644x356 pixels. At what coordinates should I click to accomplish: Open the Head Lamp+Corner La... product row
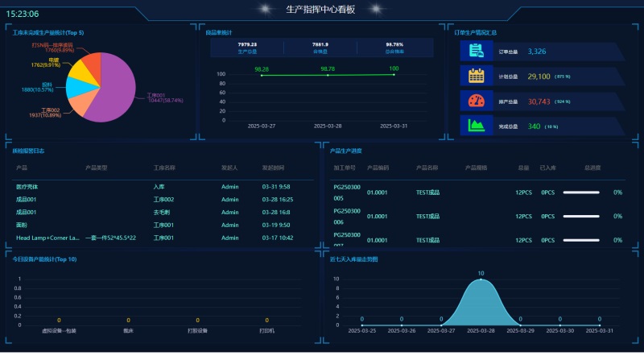[48, 238]
